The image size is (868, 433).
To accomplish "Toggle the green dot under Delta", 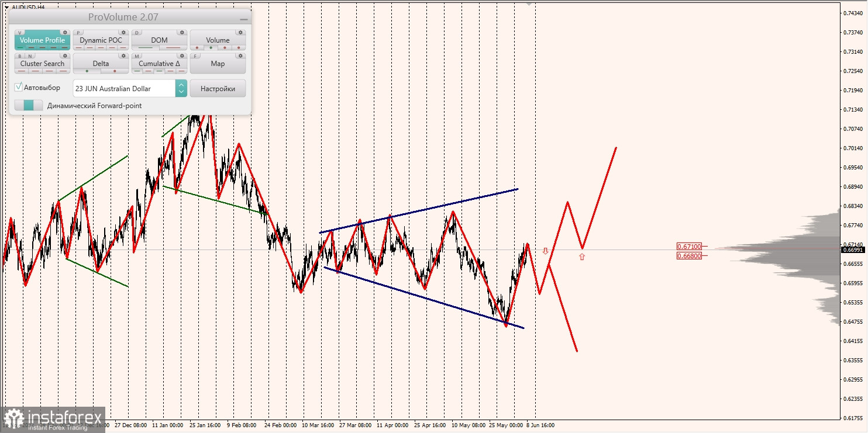I will tap(87, 71).
